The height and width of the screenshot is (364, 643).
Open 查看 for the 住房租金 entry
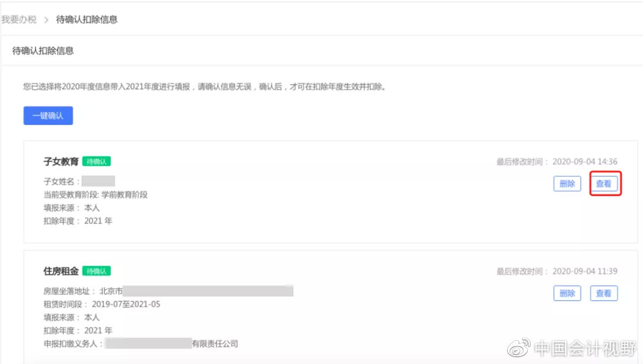coord(603,293)
